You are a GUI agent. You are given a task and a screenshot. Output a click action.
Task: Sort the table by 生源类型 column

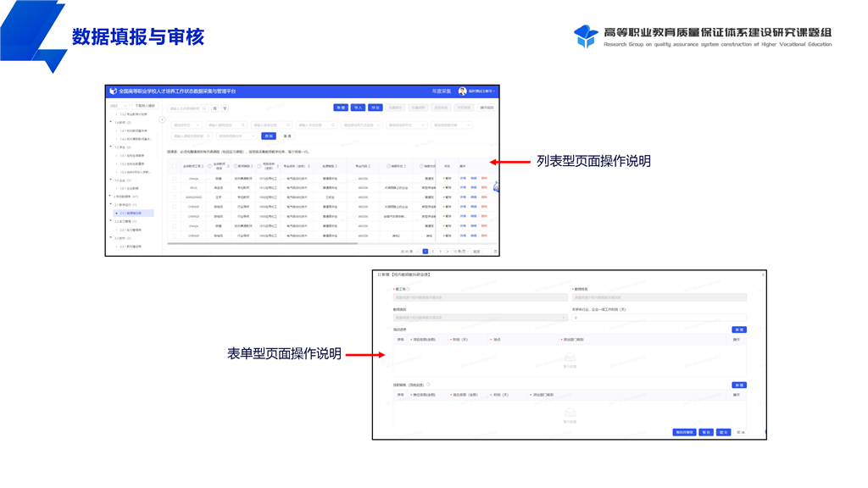click(336, 166)
